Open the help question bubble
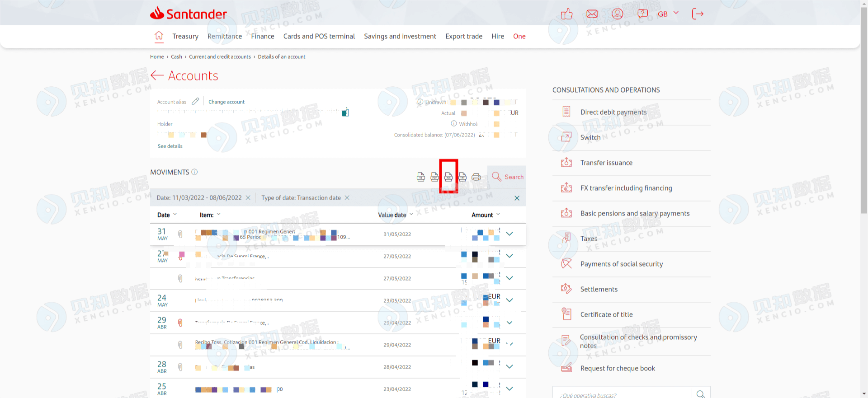Screen dimensions: 868x398 (x=642, y=14)
